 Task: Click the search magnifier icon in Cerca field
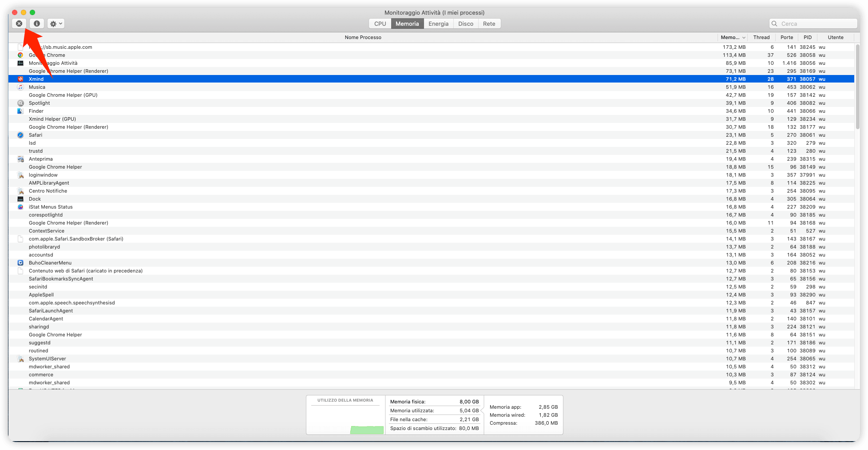[775, 24]
